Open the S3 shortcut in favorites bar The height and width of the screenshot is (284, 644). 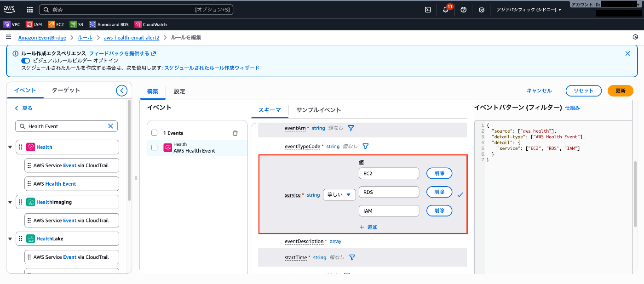tap(77, 25)
